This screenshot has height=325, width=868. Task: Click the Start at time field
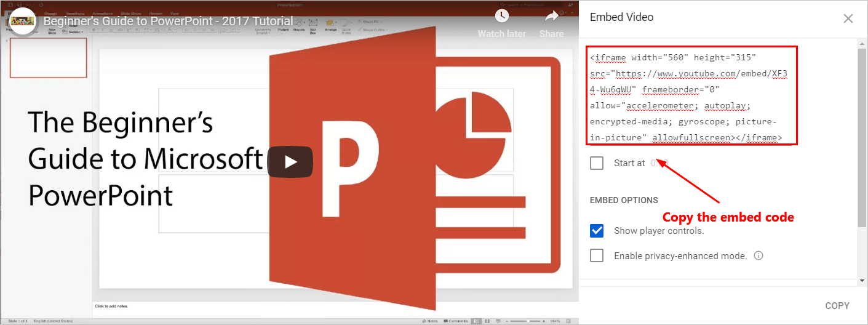(659, 163)
